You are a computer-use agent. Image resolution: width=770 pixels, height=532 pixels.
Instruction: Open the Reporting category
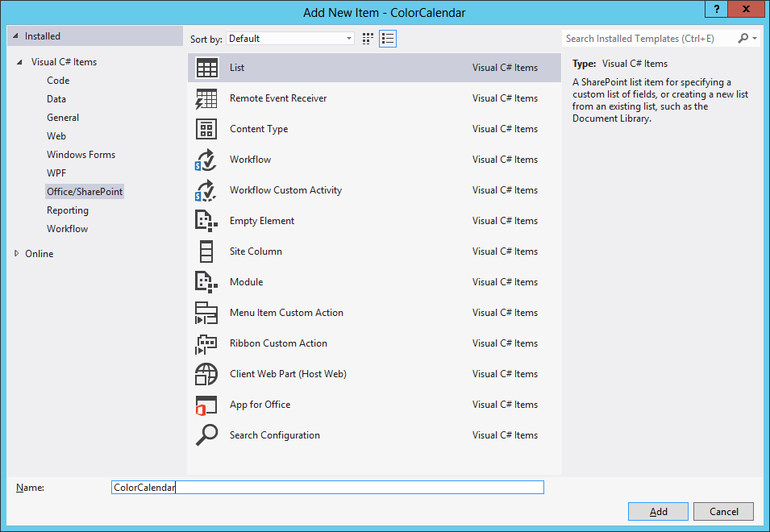68,210
